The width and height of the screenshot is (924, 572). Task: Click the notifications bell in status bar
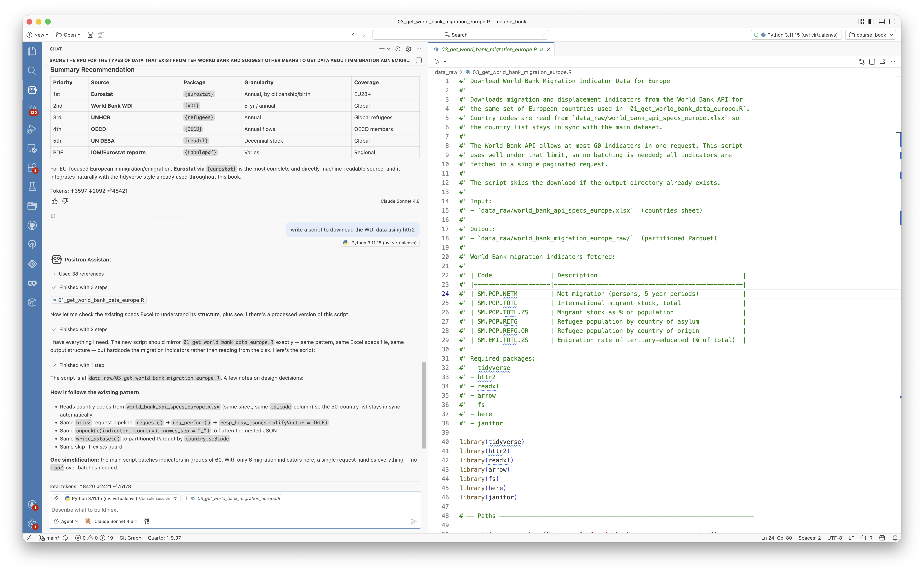[895, 538]
